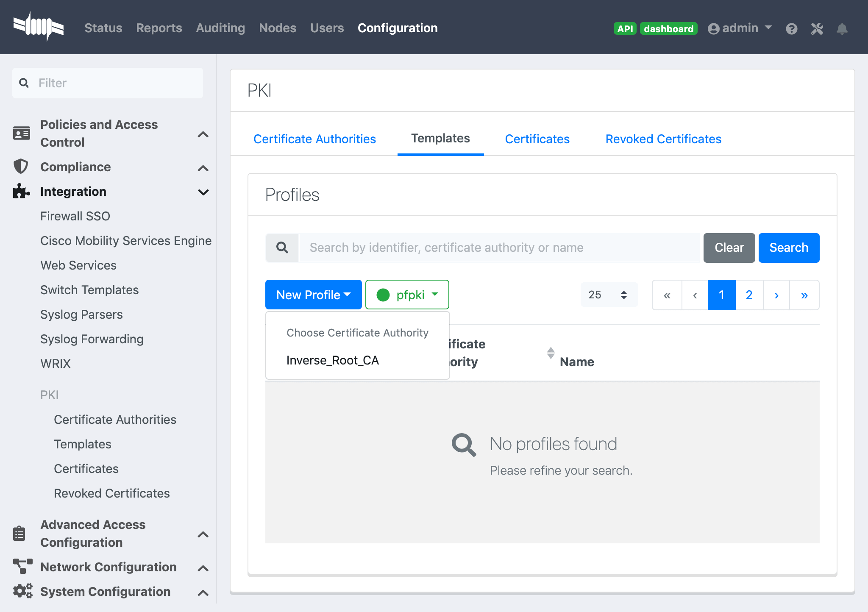Viewport: 868px width, 612px height.
Task: Switch to the Certificates tab
Action: (537, 139)
